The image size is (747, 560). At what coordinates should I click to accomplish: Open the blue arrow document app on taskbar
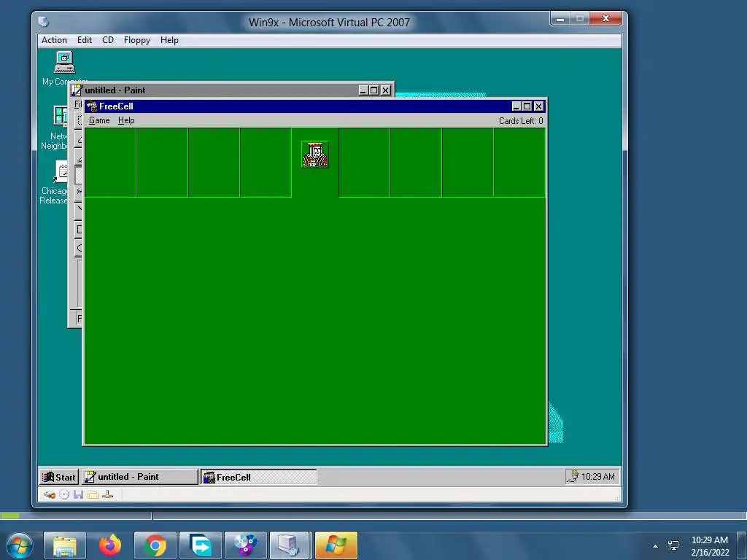coord(201,545)
